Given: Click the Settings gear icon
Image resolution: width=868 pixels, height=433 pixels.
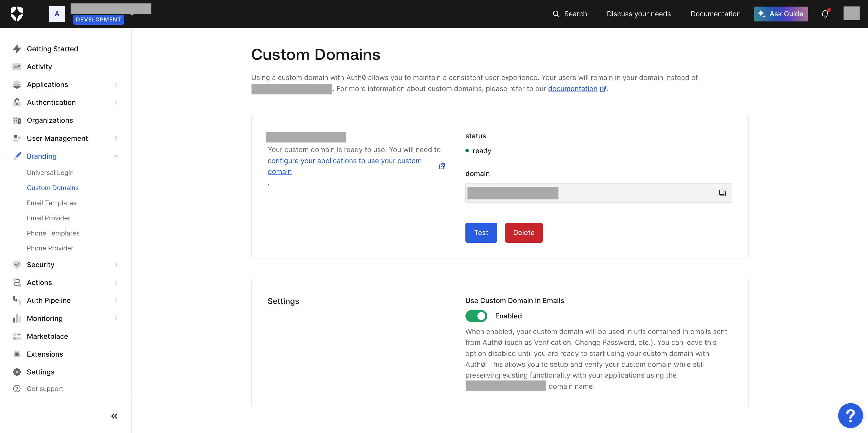Looking at the screenshot, I should point(17,372).
